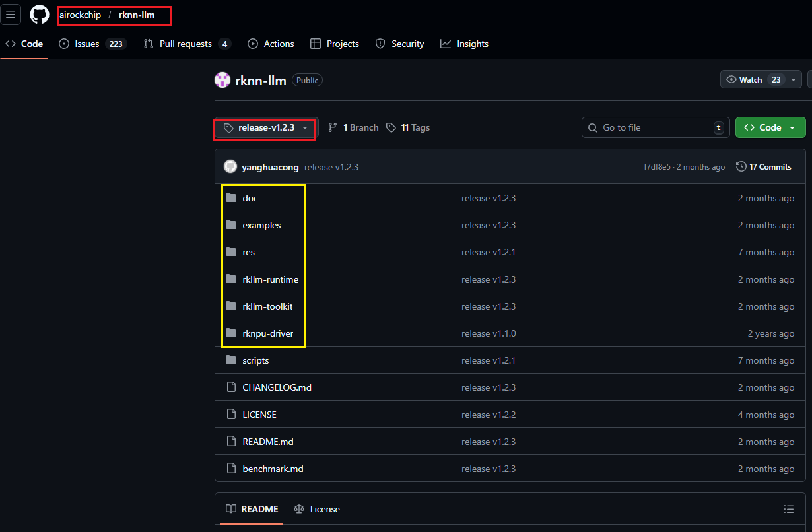This screenshot has width=812, height=532.
Task: Open the Security tab
Action: (399, 44)
